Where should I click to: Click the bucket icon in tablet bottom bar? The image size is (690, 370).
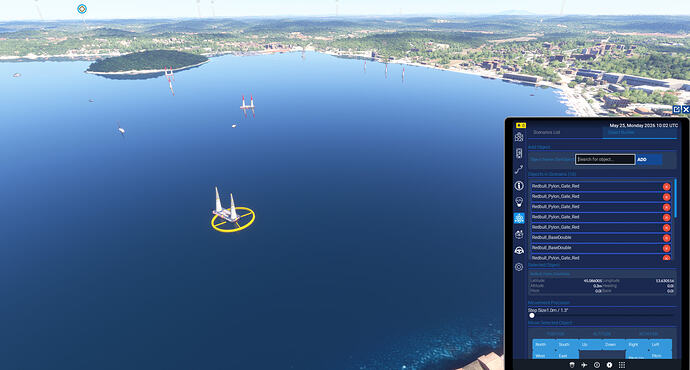(x=572, y=365)
